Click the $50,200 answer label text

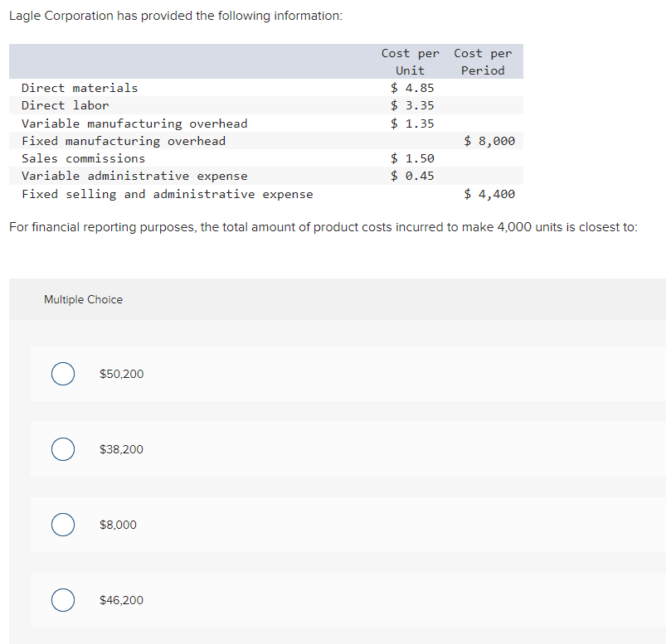[x=121, y=374]
